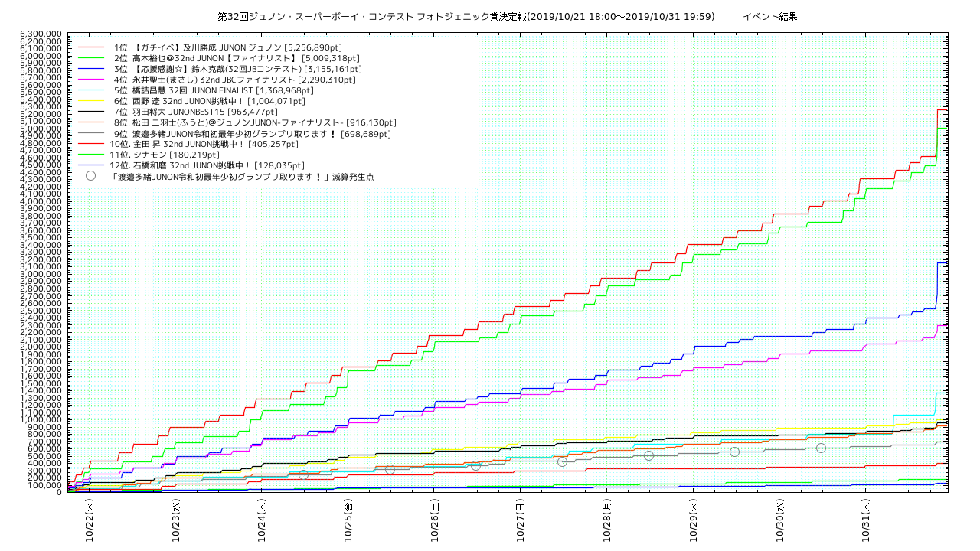Click the 10/26(土) date label on x-axis

point(435,520)
